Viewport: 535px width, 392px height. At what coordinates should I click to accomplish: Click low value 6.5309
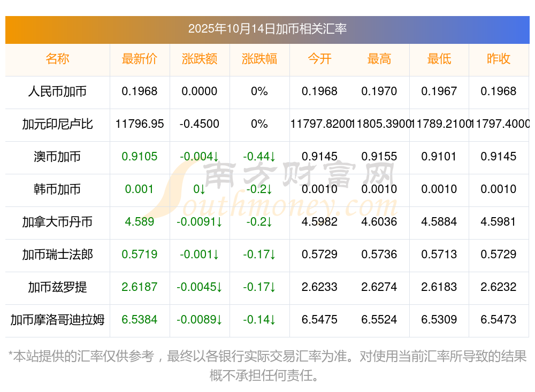tap(439, 320)
